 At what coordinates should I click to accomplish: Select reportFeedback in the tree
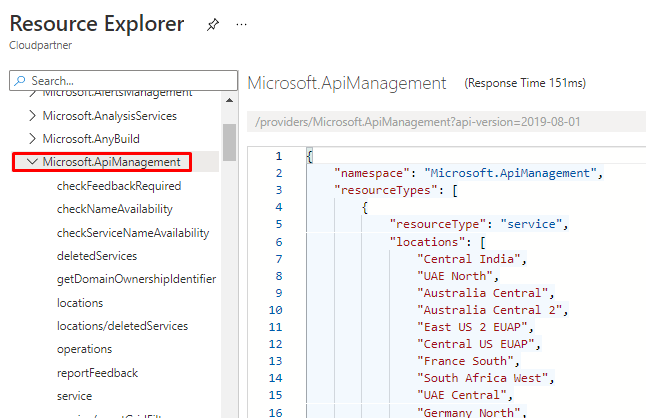97,373
